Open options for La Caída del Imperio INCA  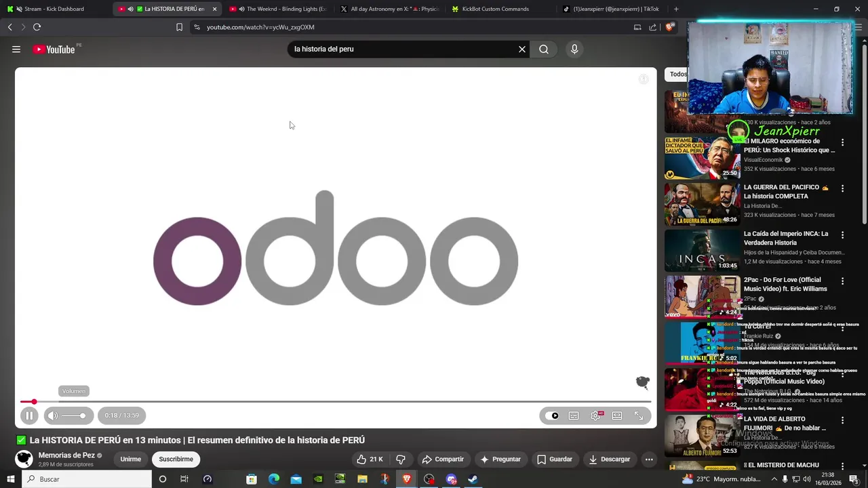[x=843, y=235]
